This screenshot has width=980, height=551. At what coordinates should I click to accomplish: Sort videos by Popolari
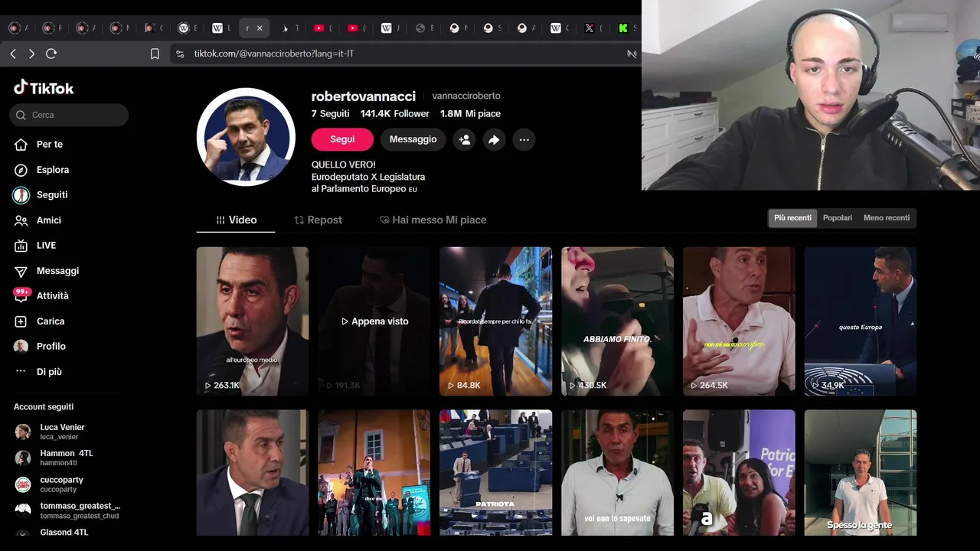[837, 218]
